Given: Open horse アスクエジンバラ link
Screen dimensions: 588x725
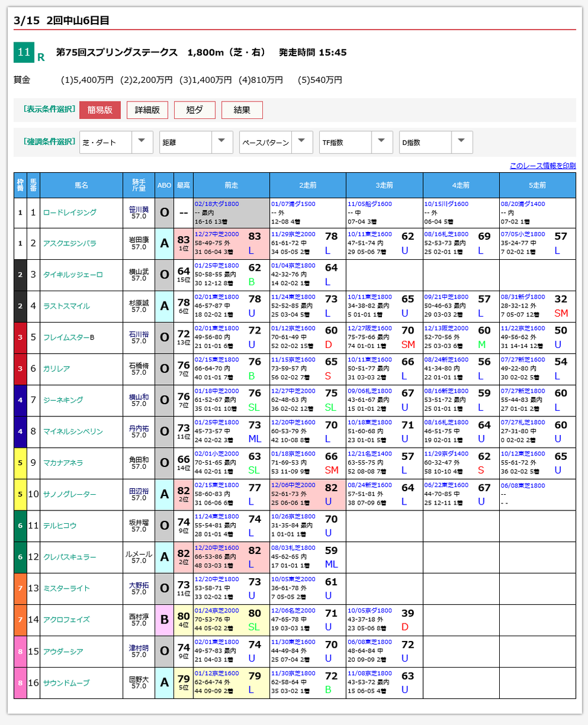Looking at the screenshot, I should pyautogui.click(x=69, y=243).
